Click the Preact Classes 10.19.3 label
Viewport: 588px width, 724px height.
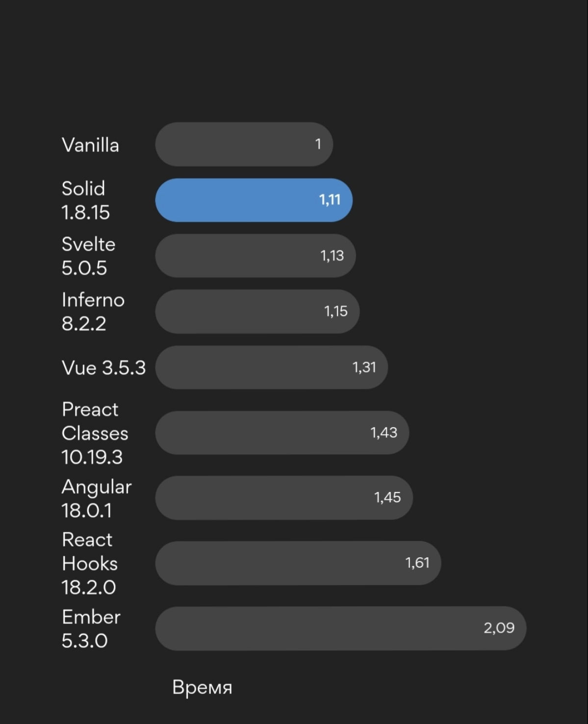(95, 433)
